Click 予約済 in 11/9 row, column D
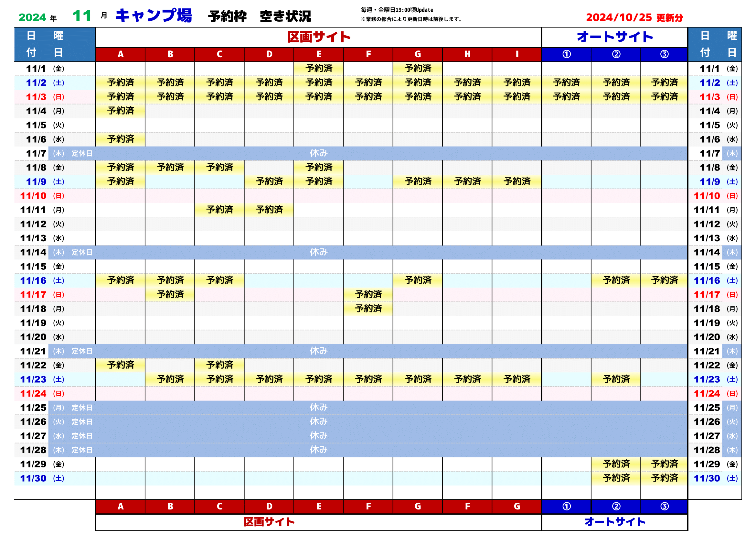 click(269, 181)
